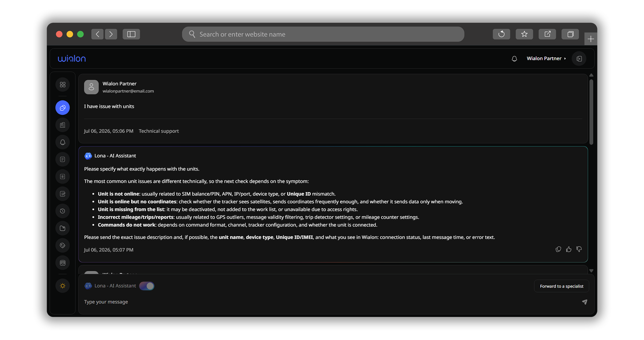
Task: Click the wialon logo
Action: coord(72,58)
